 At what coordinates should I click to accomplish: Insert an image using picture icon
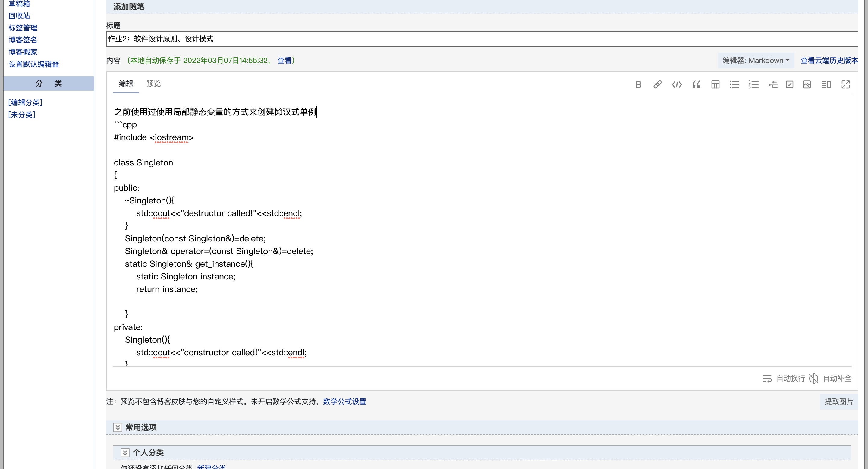[x=807, y=84]
